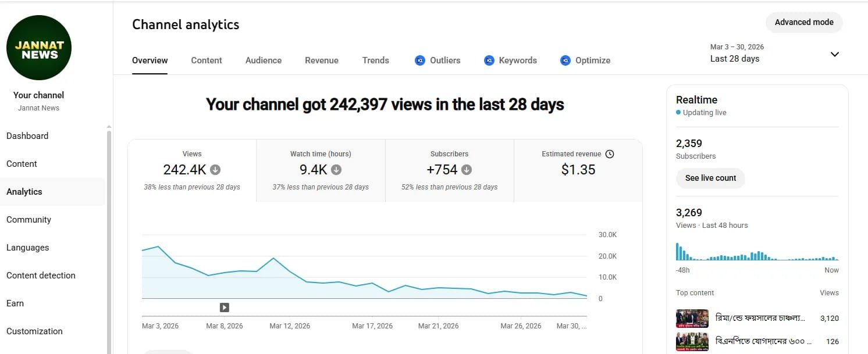Click the Subscribers down-arrow trend icon
Image resolution: width=868 pixels, height=354 pixels.
467,170
